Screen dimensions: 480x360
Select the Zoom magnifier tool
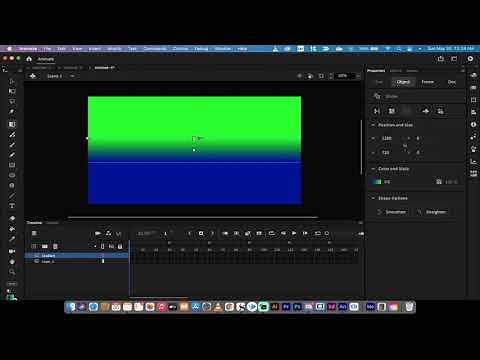point(12,272)
